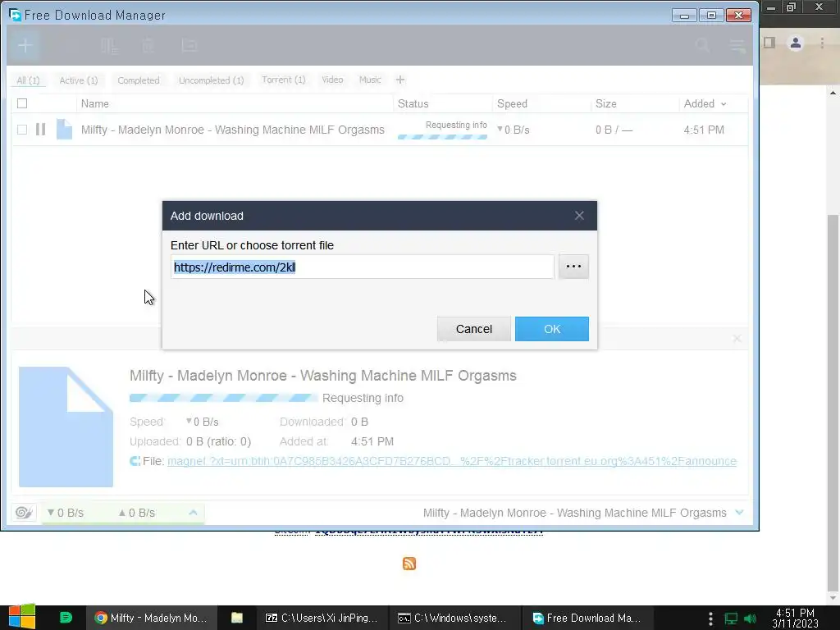
Task: Open the magnet File link in details
Action: click(452, 461)
